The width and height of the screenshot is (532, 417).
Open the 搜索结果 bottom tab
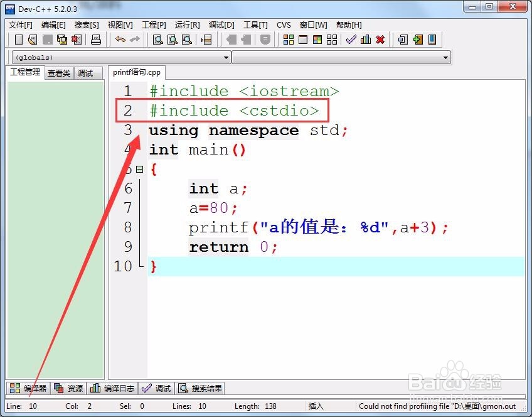click(200, 388)
